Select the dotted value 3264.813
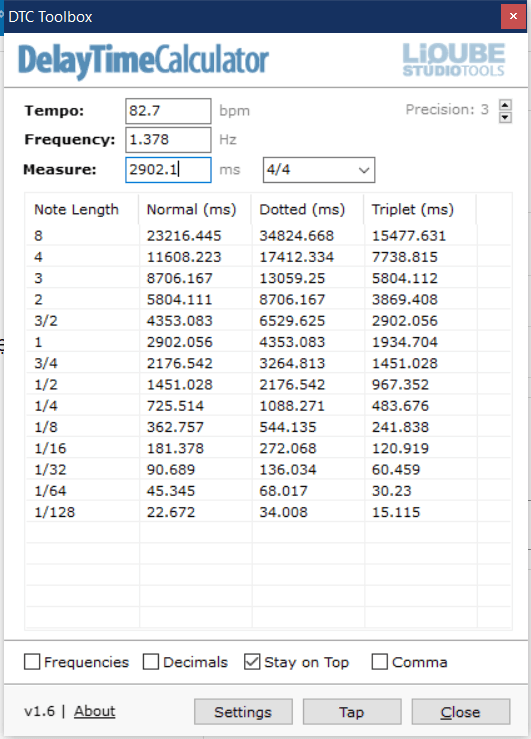This screenshot has width=531, height=739. coord(292,363)
